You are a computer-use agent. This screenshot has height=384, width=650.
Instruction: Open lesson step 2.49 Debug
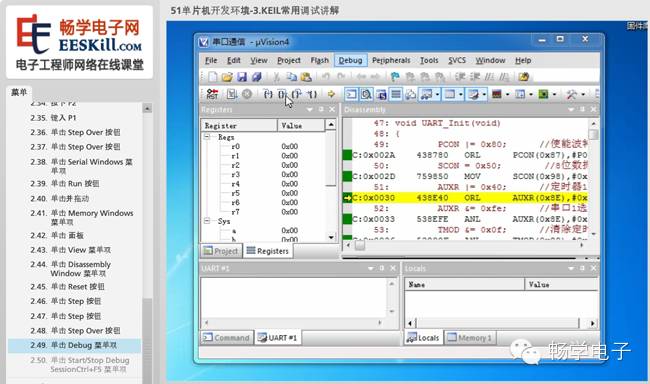coord(74,345)
